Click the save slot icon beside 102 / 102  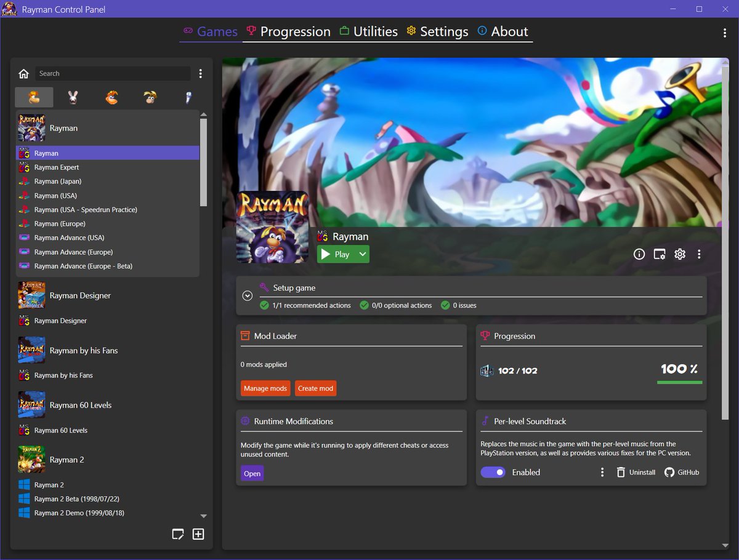tap(487, 370)
